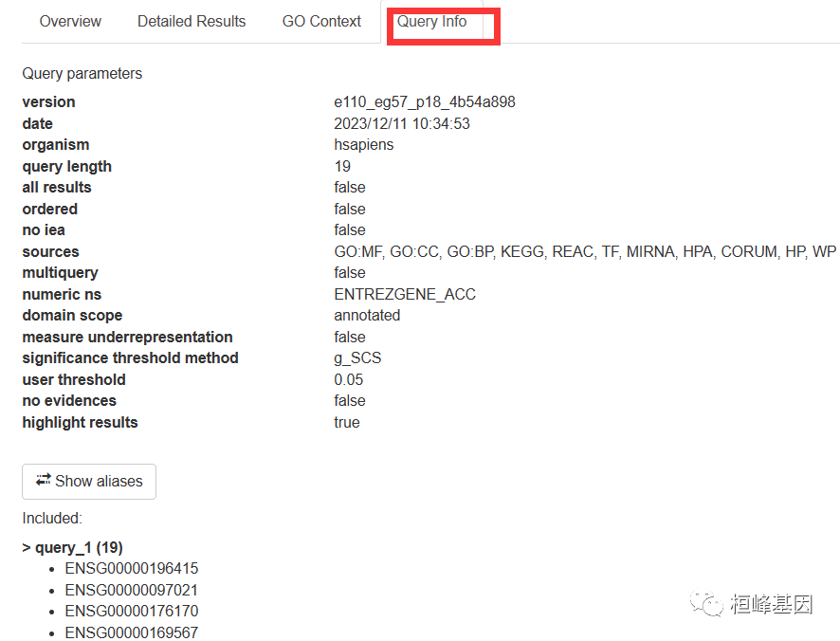Open gene link ENSG00000097021
Image resolution: width=840 pixels, height=641 pixels.
point(132,589)
